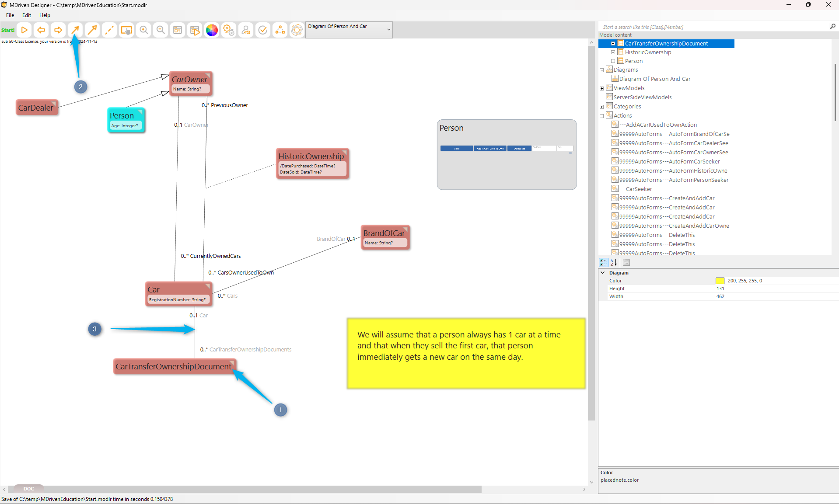This screenshot has height=504, width=839.
Task: Collapse the Actions tree node
Action: coord(602,116)
